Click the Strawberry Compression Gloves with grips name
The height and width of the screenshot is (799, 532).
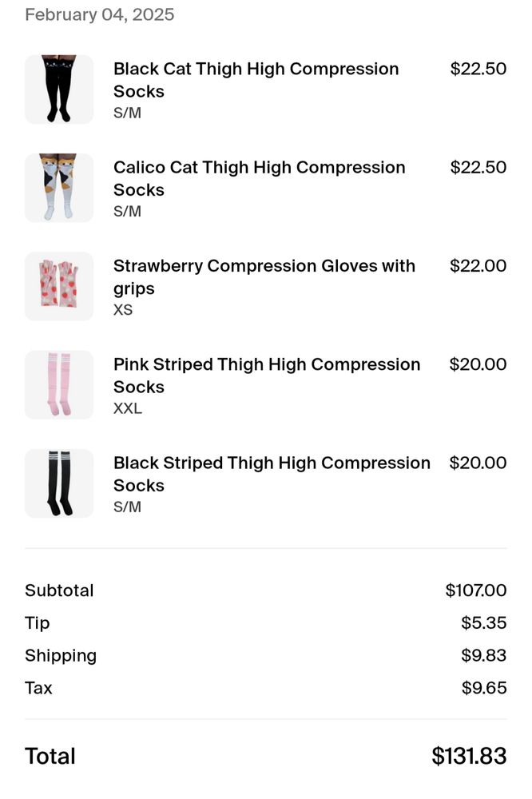(264, 277)
